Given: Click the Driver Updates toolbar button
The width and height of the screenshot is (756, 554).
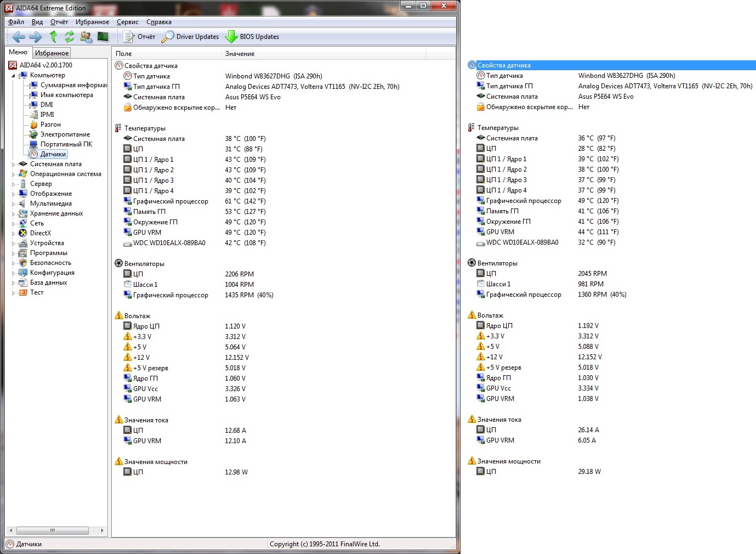Looking at the screenshot, I should click(190, 37).
